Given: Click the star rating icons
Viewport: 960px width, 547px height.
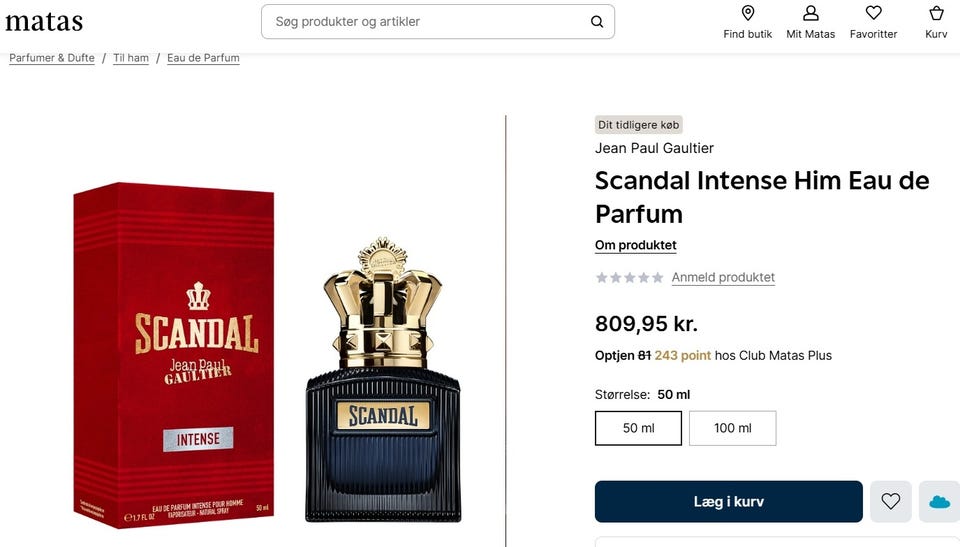Looking at the screenshot, I should (629, 278).
